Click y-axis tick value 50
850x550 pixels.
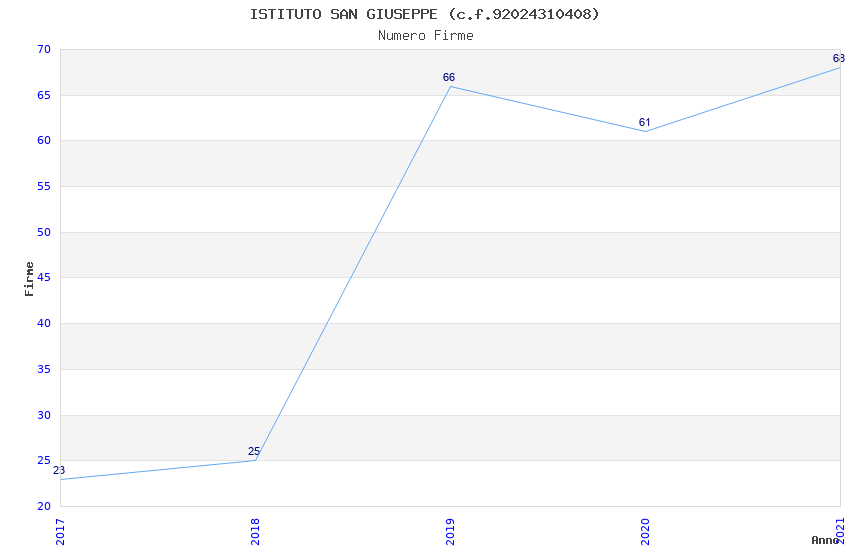point(44,232)
